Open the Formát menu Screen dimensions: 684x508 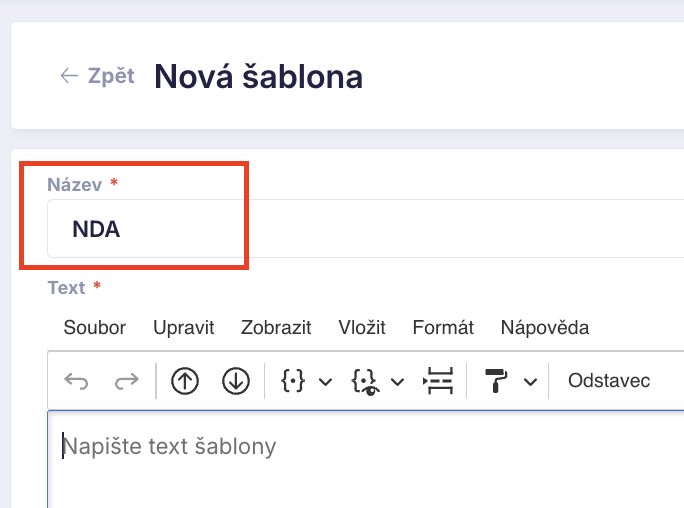pyautogui.click(x=443, y=327)
